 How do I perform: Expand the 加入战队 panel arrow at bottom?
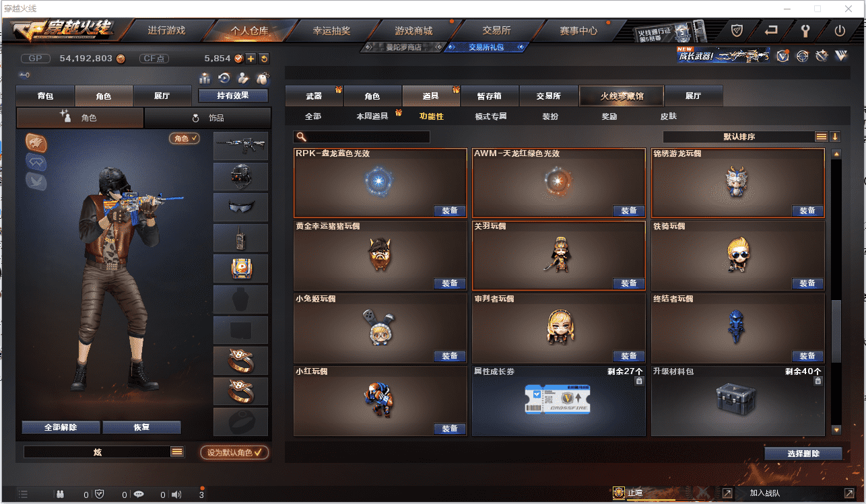pos(727,494)
